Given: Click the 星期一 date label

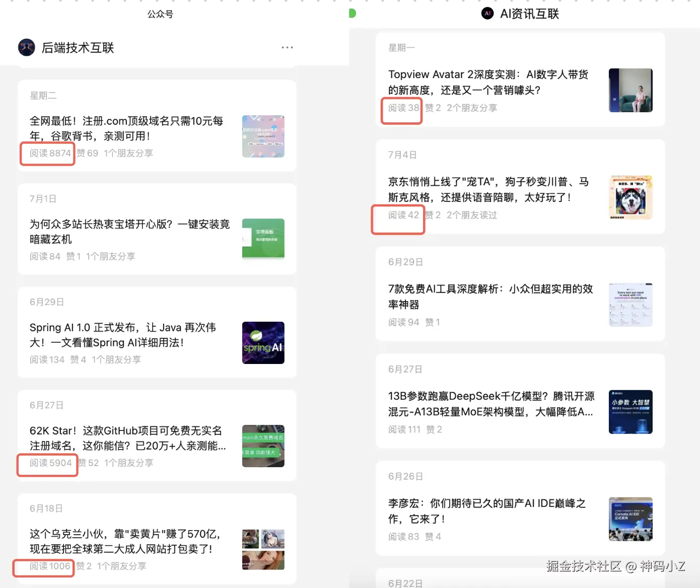Looking at the screenshot, I should pos(401,48).
